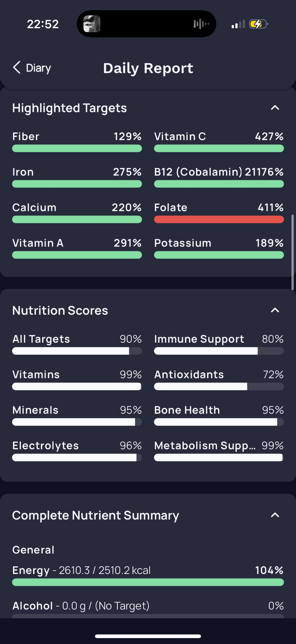Tap the audio waveform icon in Dynamic Island
Viewport: 296px width, 644px height.
point(201,24)
